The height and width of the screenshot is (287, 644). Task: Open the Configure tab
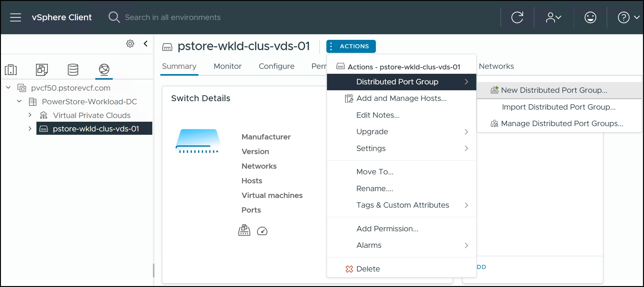point(277,66)
